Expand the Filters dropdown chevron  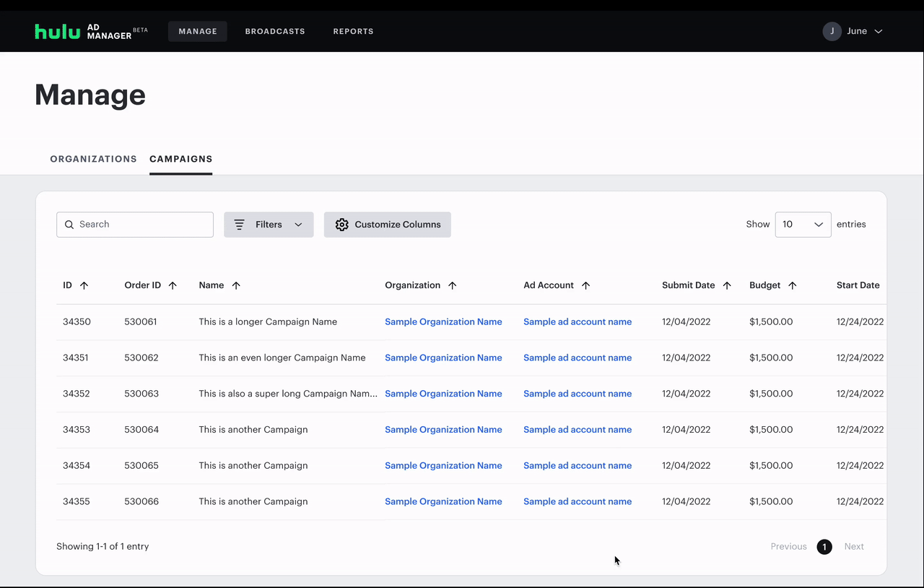coord(298,225)
